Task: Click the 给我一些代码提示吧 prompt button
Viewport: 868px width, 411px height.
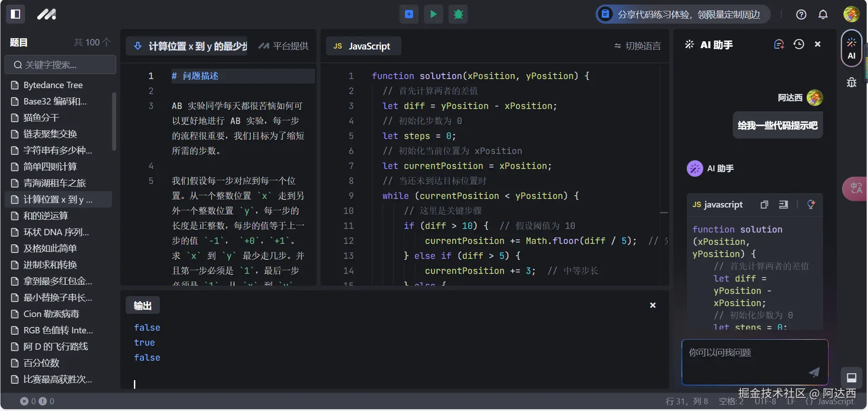Action: [777, 125]
